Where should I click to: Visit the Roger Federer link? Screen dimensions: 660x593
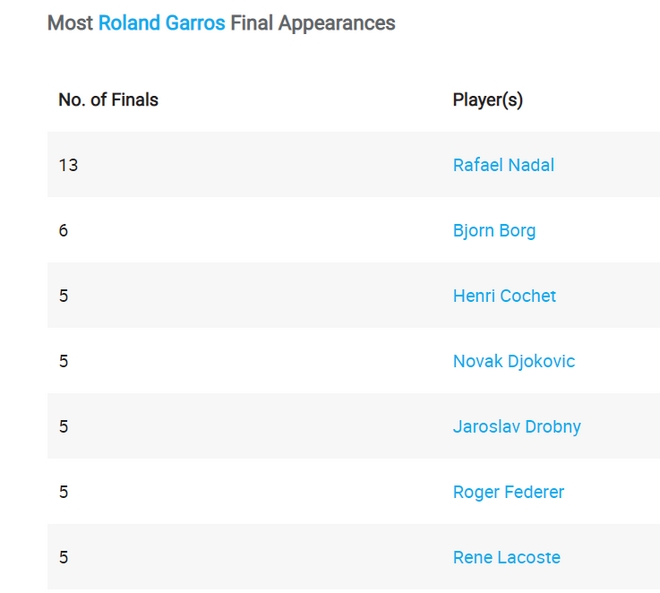pos(508,492)
